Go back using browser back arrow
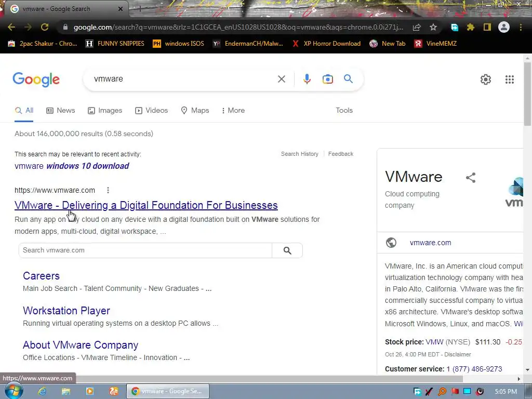 [x=11, y=27]
